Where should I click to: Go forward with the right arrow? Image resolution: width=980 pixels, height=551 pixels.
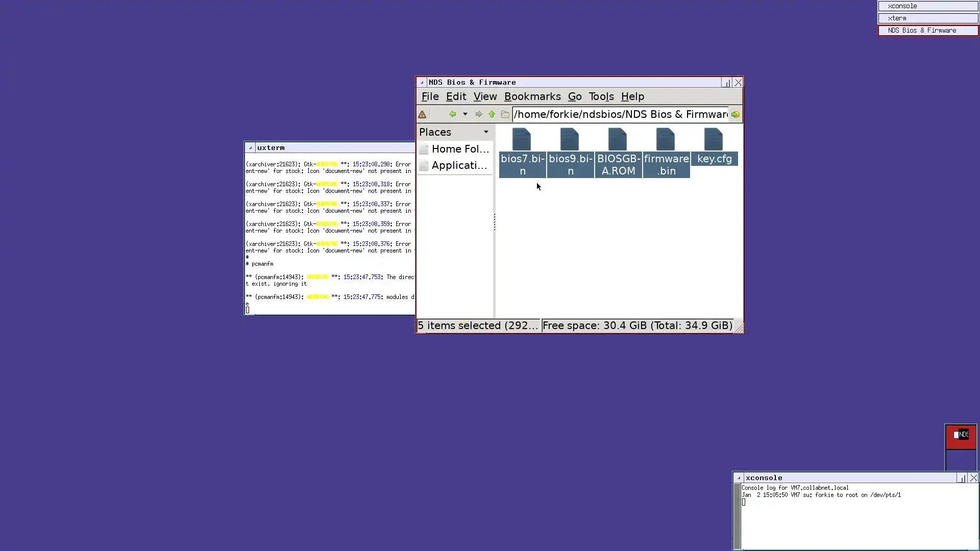[x=478, y=114]
